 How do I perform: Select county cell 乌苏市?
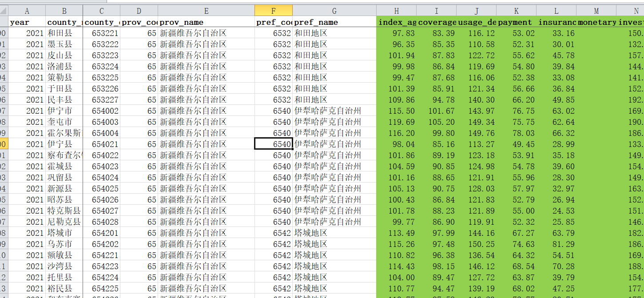(64, 244)
